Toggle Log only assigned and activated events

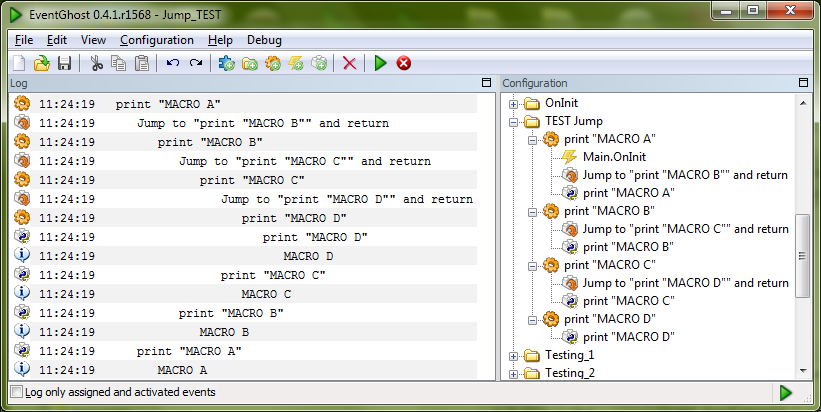17,392
